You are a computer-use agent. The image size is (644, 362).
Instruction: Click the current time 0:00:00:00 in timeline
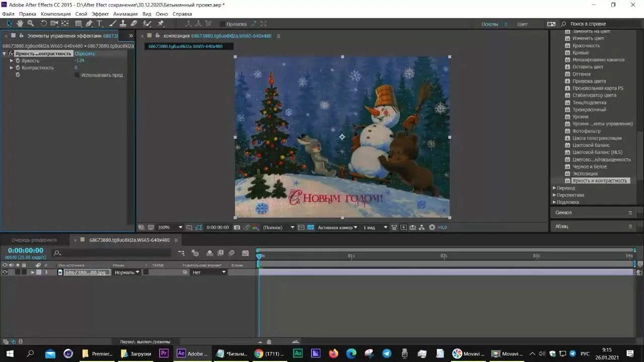point(26,250)
